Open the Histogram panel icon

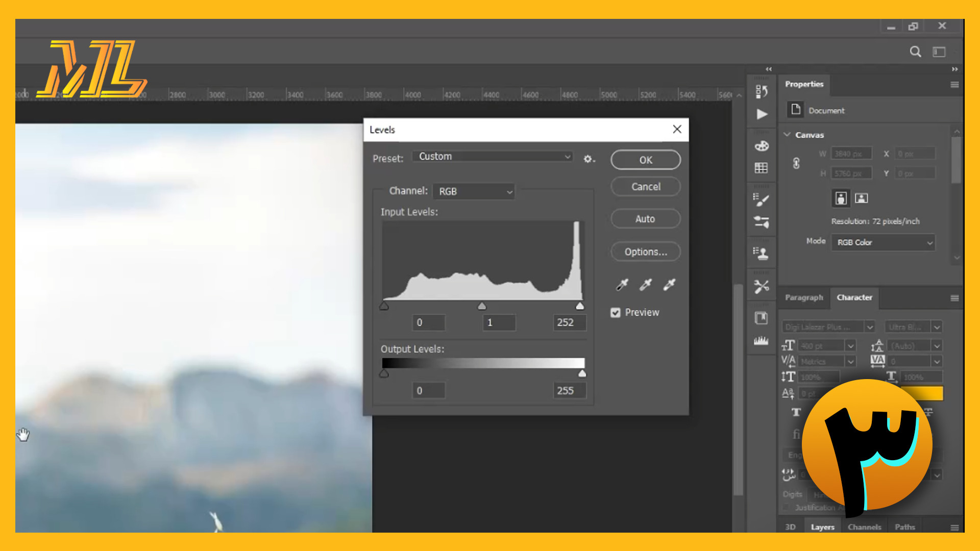761,341
